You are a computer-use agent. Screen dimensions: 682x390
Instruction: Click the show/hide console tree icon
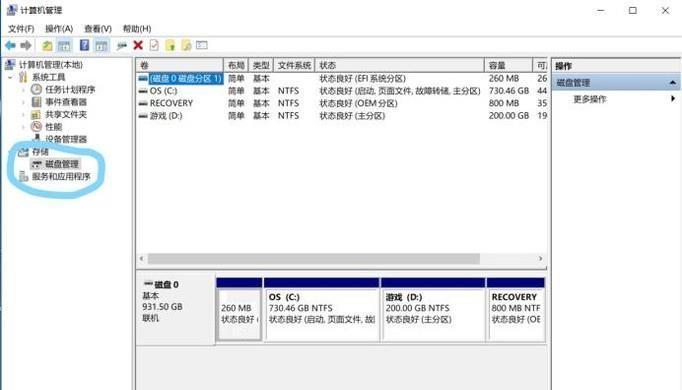click(x=64, y=45)
